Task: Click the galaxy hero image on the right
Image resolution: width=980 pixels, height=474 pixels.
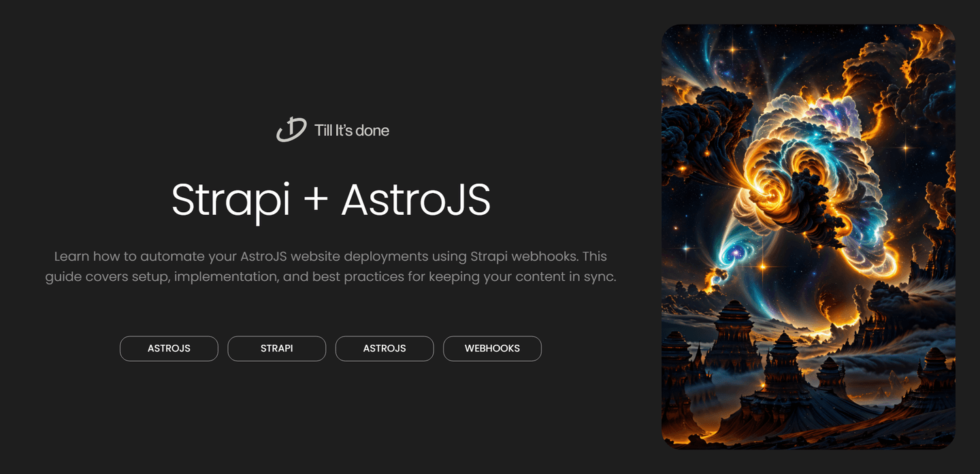Action: pyautogui.click(x=808, y=237)
